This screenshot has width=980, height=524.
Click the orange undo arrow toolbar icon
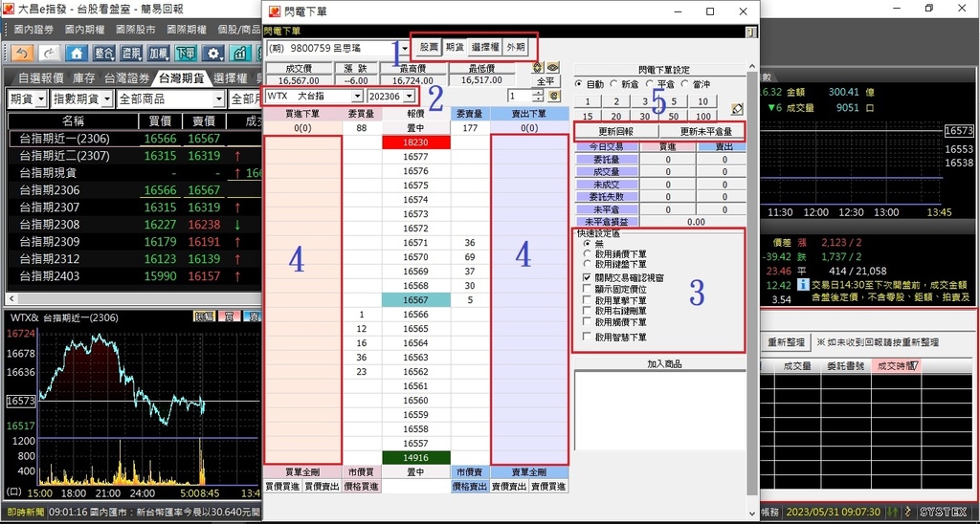(23, 54)
